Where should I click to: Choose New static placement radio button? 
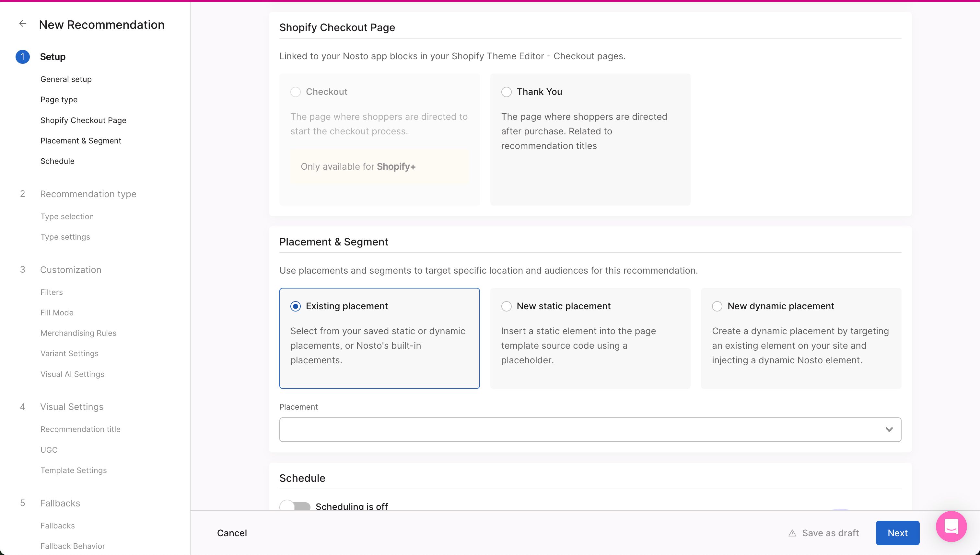(x=506, y=306)
